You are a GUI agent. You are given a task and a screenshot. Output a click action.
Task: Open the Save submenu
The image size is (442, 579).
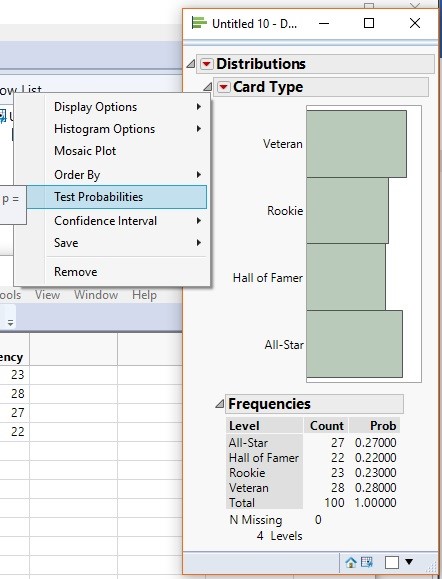pyautogui.click(x=117, y=243)
